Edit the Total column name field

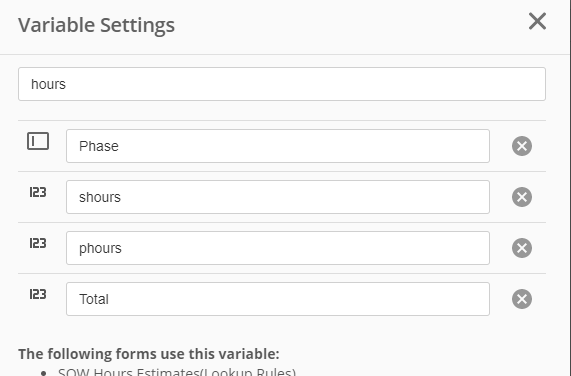click(x=278, y=299)
